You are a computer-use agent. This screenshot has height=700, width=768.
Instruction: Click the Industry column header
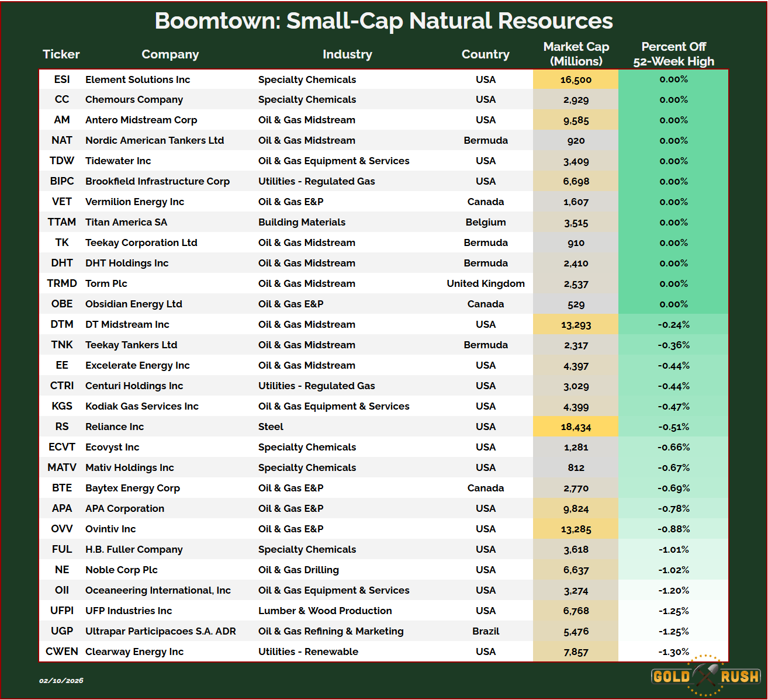coord(347,54)
